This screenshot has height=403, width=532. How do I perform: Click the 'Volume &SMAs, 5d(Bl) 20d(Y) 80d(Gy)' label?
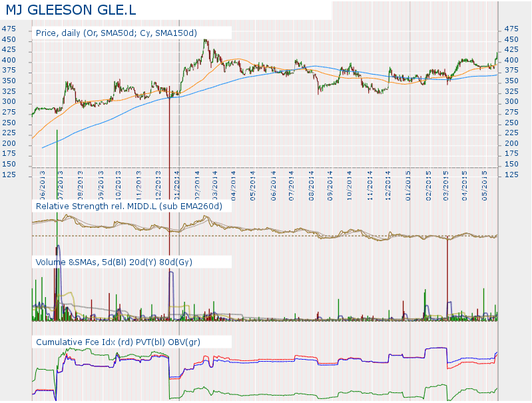point(114,262)
